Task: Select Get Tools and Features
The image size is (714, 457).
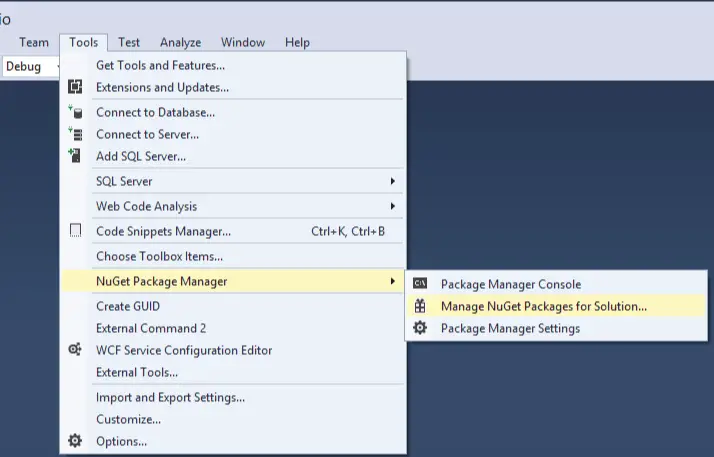Action: click(233, 65)
